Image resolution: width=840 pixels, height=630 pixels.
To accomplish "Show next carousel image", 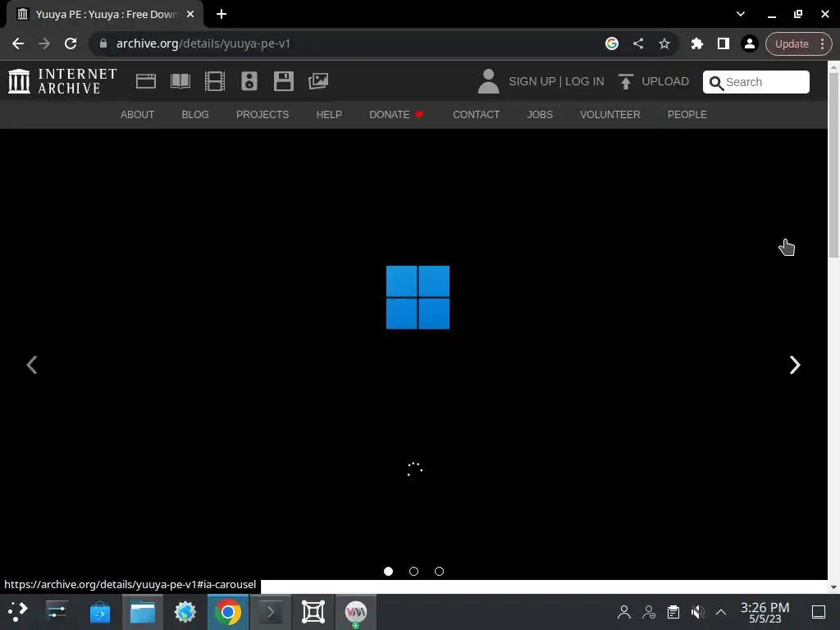I will coord(795,365).
